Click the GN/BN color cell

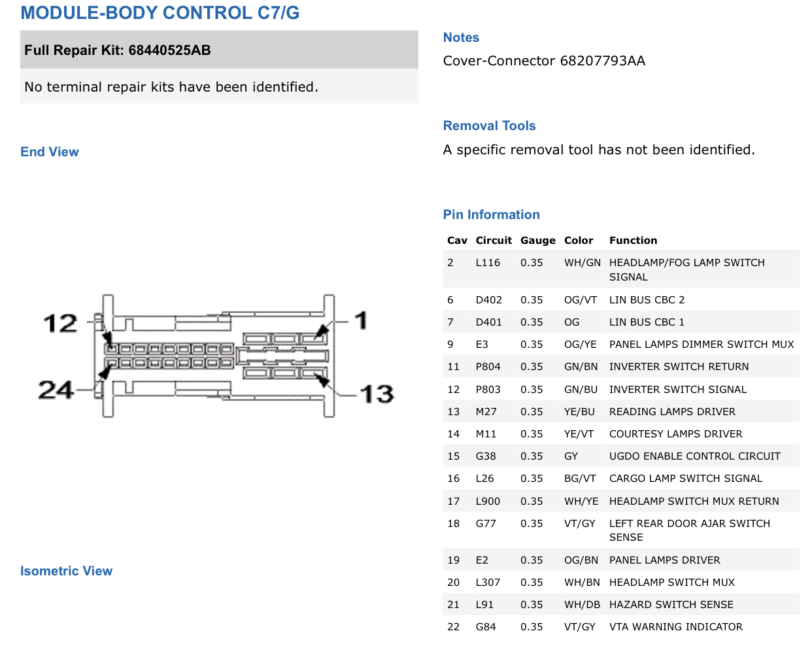(581, 367)
